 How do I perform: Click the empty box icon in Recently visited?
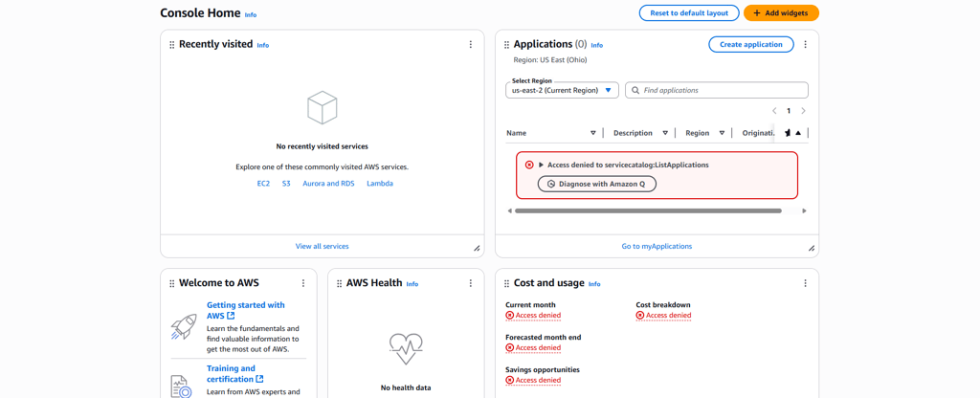tap(323, 107)
